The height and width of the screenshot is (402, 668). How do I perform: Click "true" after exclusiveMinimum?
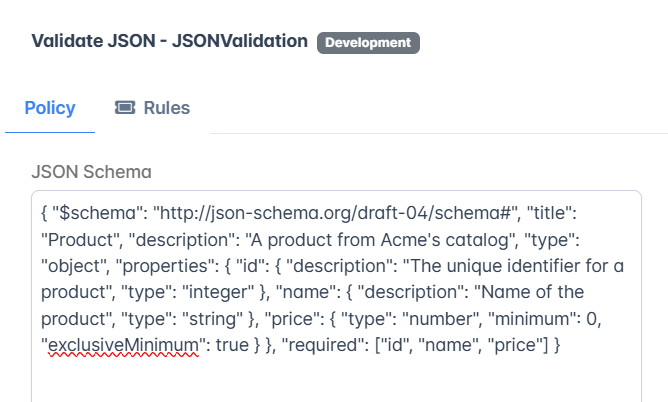(232, 345)
